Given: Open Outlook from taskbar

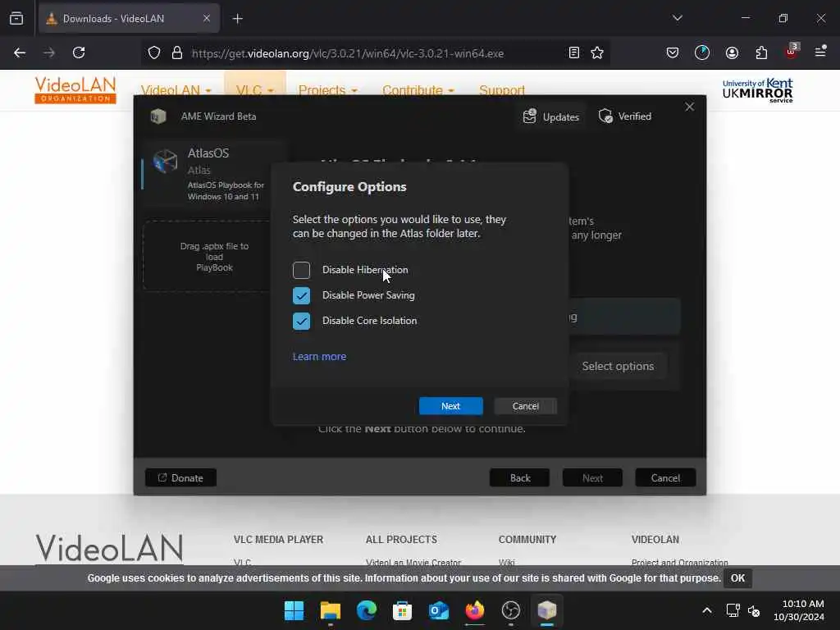Looking at the screenshot, I should pyautogui.click(x=439, y=610).
